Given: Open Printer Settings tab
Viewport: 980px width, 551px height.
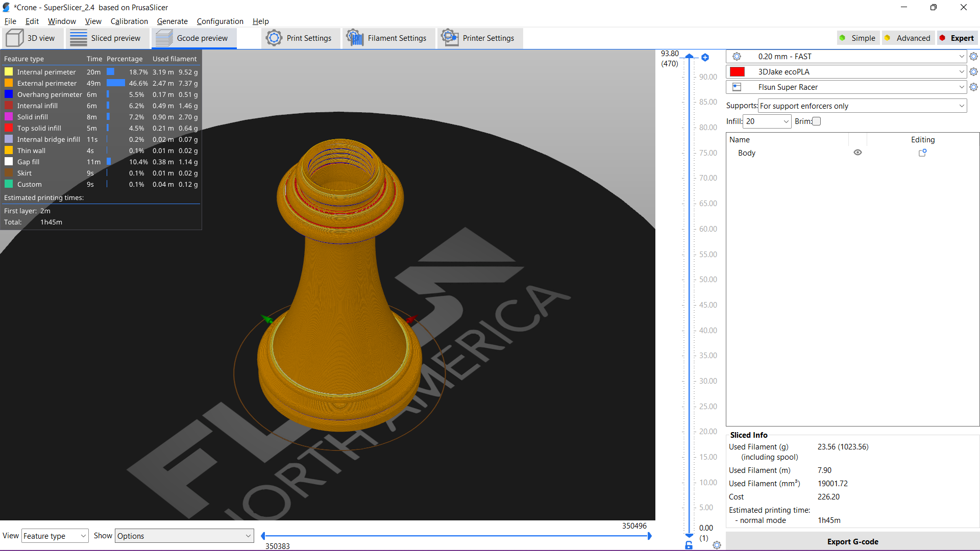Looking at the screenshot, I should coord(480,38).
